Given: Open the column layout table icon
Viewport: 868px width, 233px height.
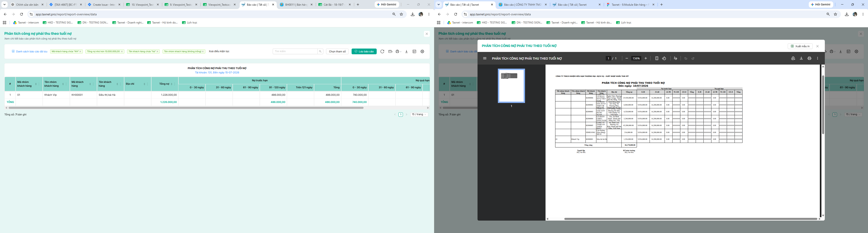Looking at the screenshot, I should [x=414, y=51].
